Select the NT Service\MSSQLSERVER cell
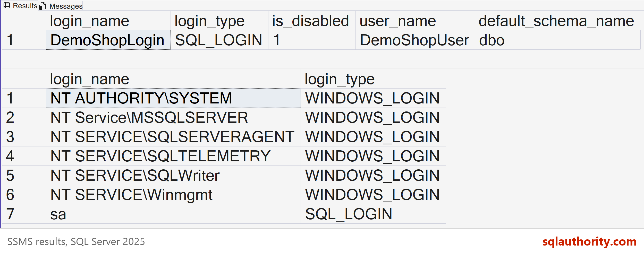 (173, 117)
